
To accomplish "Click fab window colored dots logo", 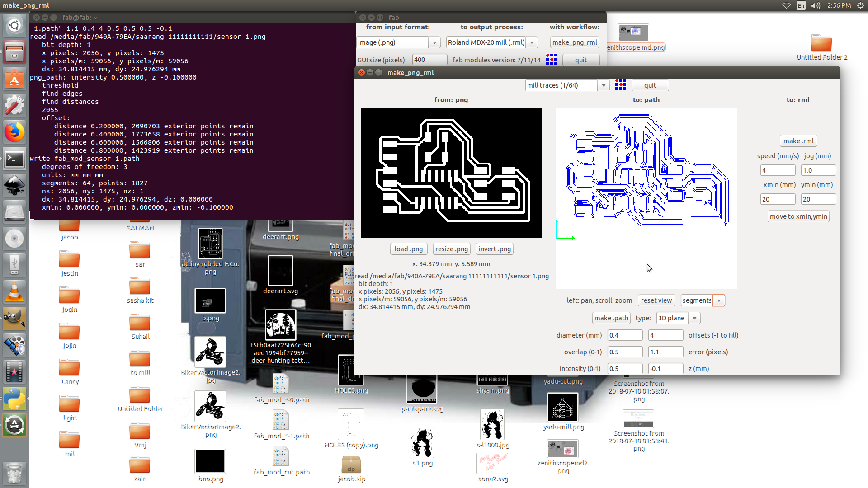I will (x=552, y=60).
